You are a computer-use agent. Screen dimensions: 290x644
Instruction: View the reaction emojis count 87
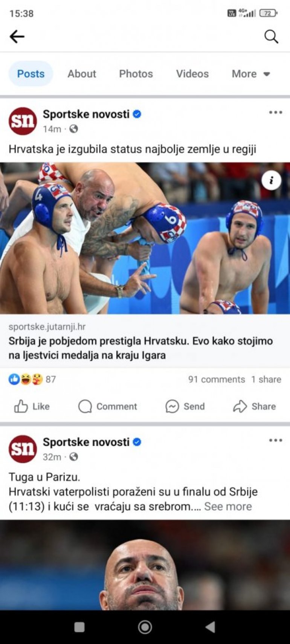tap(32, 379)
